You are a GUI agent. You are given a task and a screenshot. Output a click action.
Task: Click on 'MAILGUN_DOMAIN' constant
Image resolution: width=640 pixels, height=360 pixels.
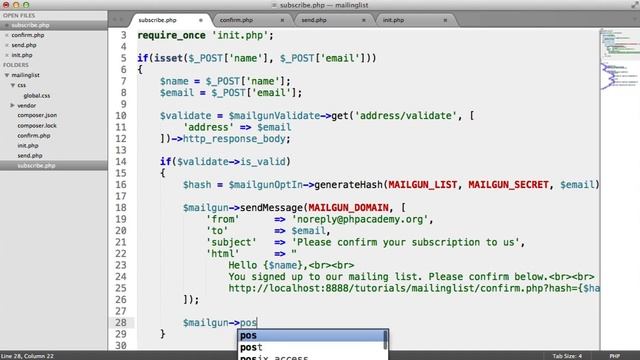(348, 208)
